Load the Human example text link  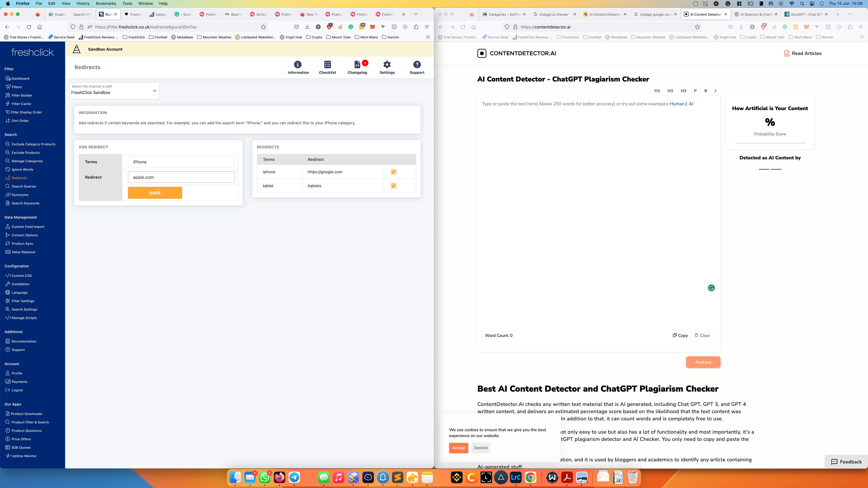[677, 104]
